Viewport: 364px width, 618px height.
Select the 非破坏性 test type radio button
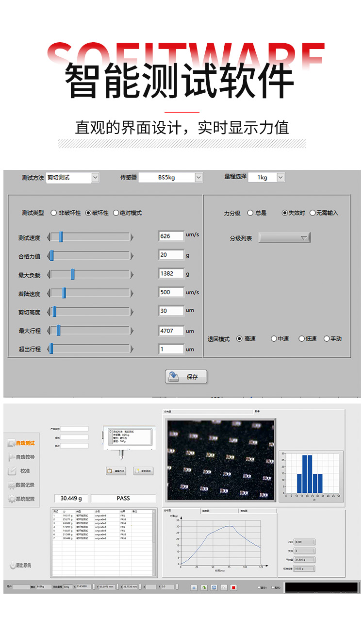coord(53,213)
